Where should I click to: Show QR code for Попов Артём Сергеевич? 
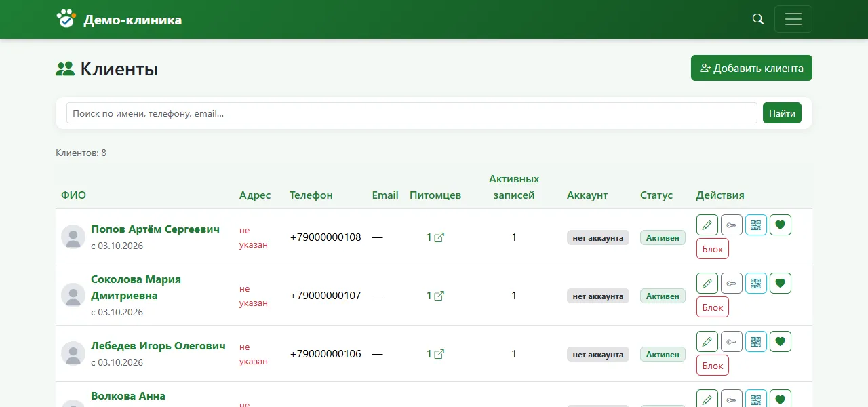click(756, 225)
